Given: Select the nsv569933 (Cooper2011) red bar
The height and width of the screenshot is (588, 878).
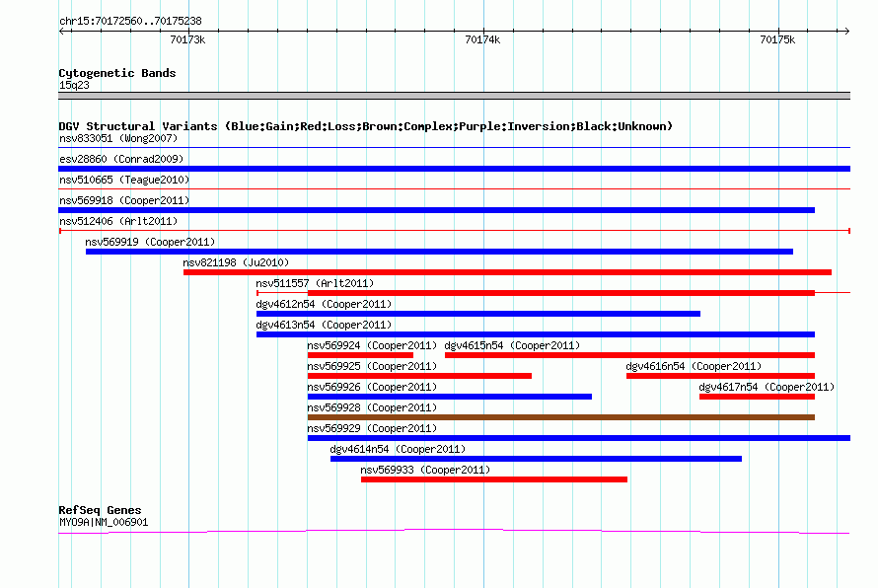Looking at the screenshot, I should [494, 479].
